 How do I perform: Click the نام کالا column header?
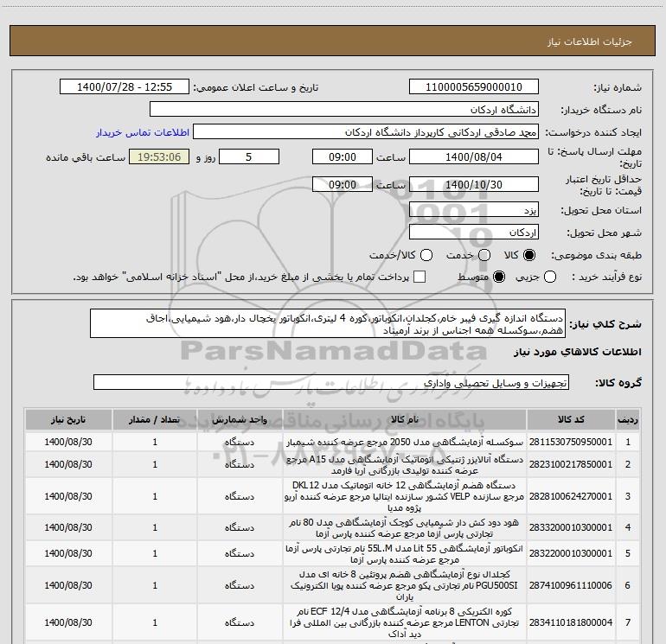(x=405, y=419)
